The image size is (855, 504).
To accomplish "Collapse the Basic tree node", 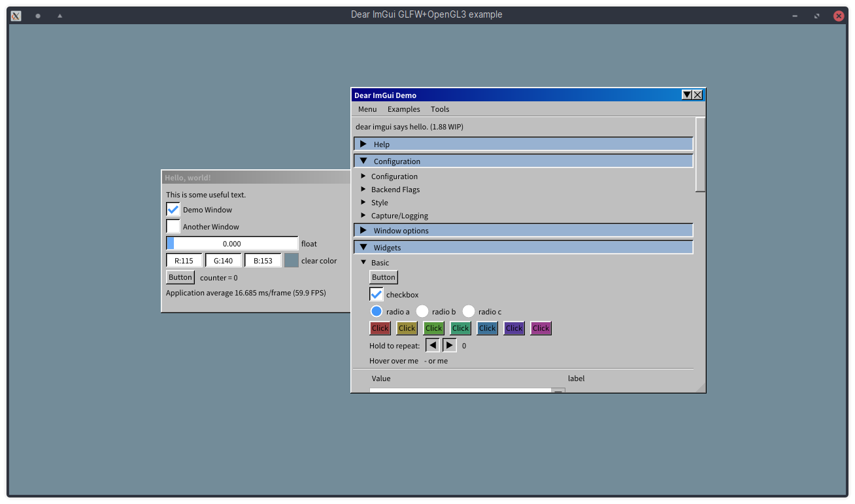I will coord(376,262).
